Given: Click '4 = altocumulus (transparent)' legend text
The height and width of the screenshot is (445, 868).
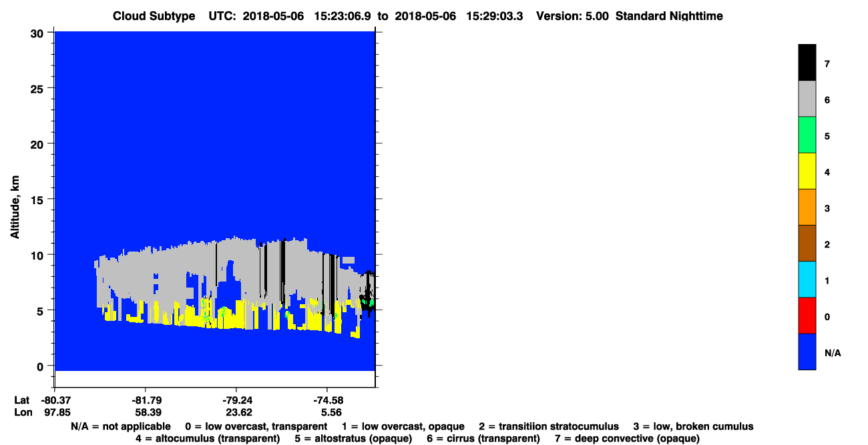Looking at the screenshot, I should [x=208, y=438].
